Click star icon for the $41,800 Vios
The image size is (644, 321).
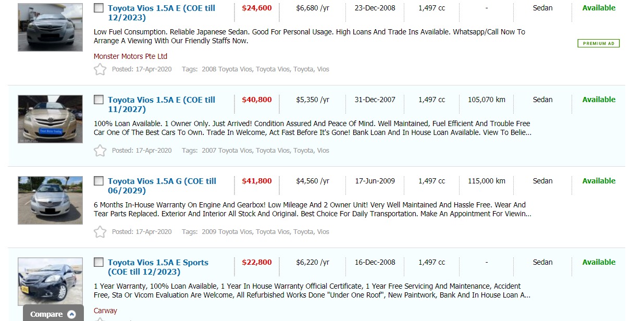[x=100, y=232]
